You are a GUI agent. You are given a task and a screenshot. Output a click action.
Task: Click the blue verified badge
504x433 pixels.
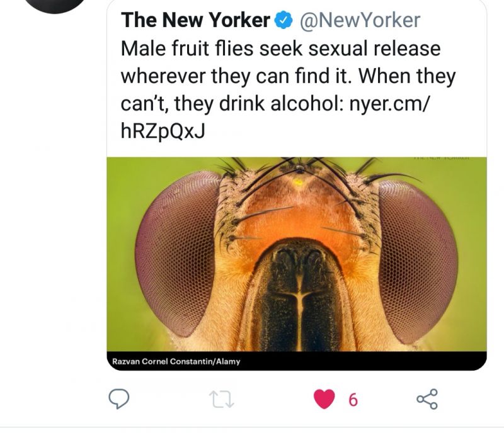(283, 20)
